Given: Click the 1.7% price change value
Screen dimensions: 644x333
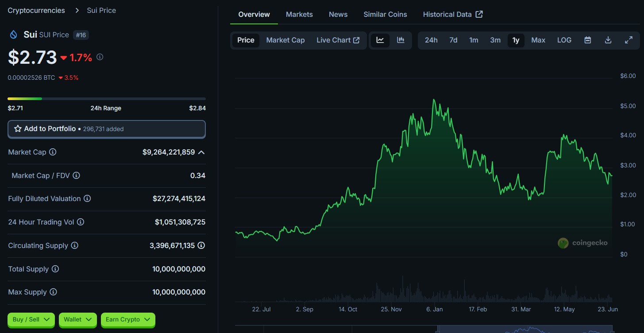Looking at the screenshot, I should [x=81, y=57].
